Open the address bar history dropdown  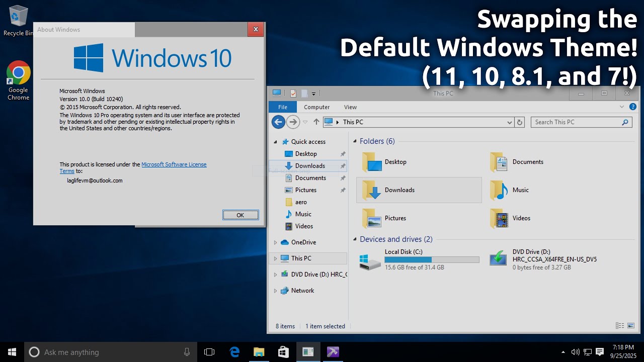point(509,122)
